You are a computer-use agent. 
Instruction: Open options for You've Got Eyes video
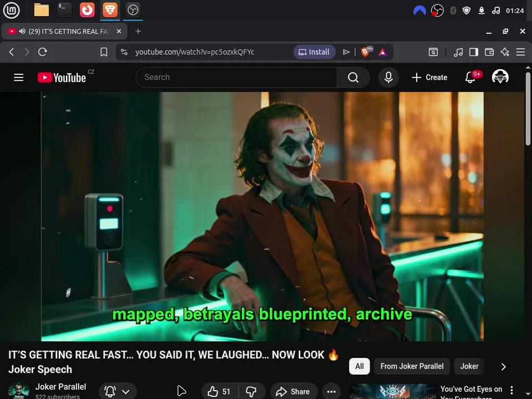coord(511,390)
